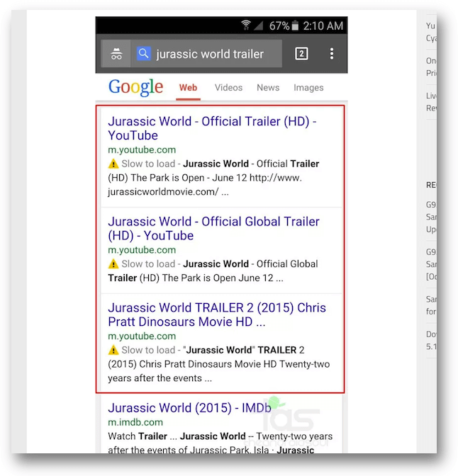Screen dimensions: 458x476
Task: Click the m.imdb.com URL
Action: tap(135, 422)
